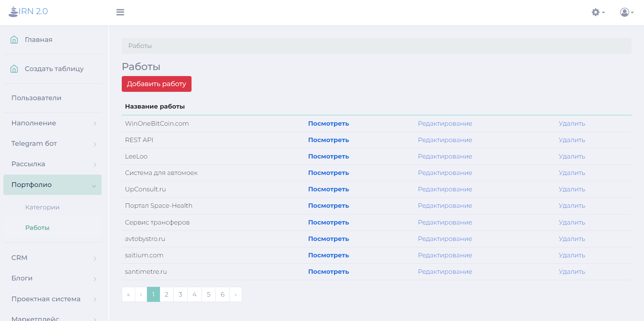View the REST API work
Viewport: 644px width, 321px height.
[328, 140]
